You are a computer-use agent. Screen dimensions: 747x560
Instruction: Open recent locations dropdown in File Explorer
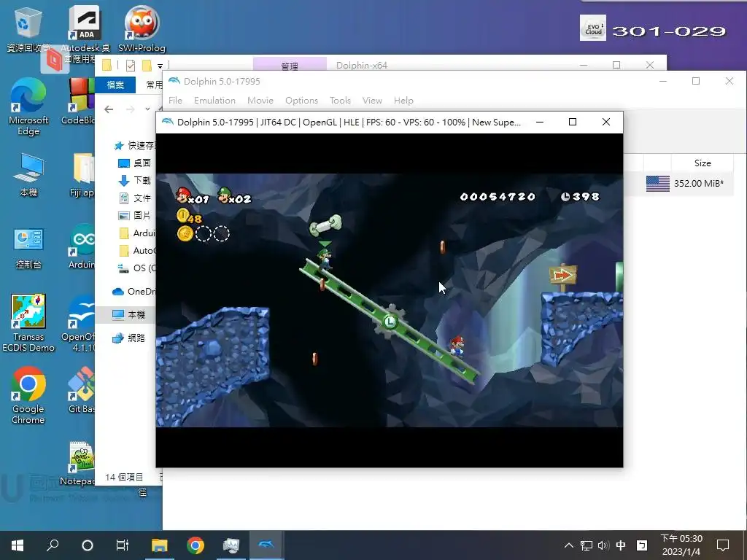point(147,109)
